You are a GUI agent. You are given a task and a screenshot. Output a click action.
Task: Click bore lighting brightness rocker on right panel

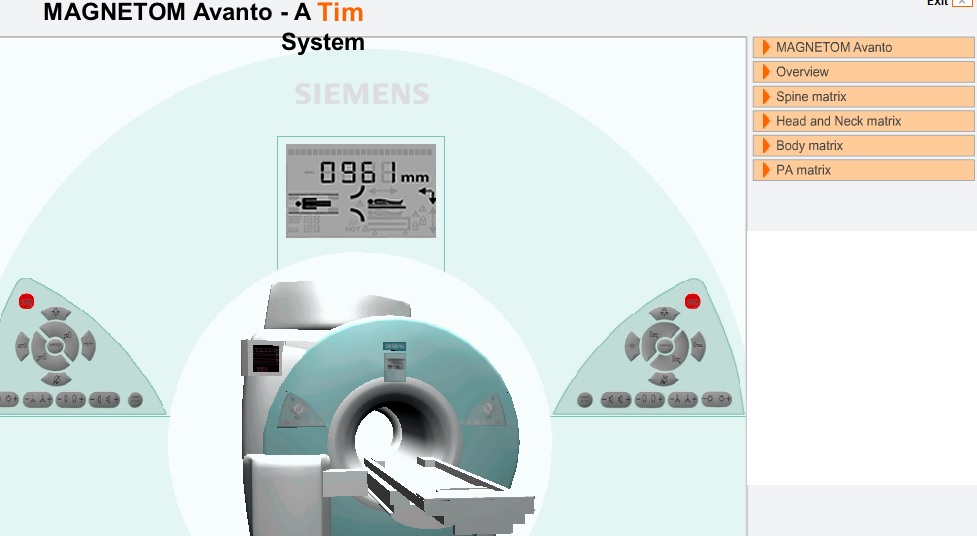coord(717,400)
